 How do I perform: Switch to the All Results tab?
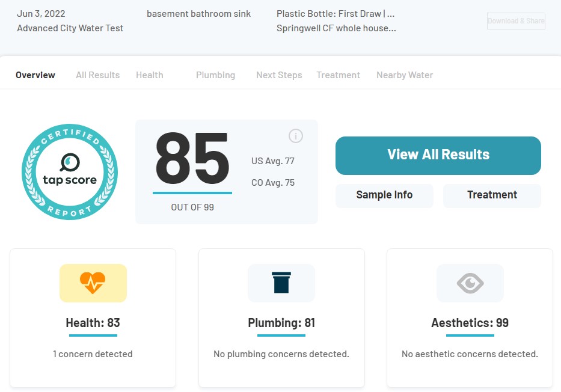coord(97,75)
